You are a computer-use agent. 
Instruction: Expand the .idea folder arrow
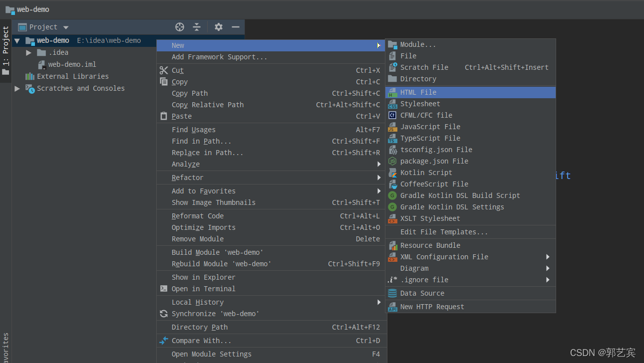point(28,52)
